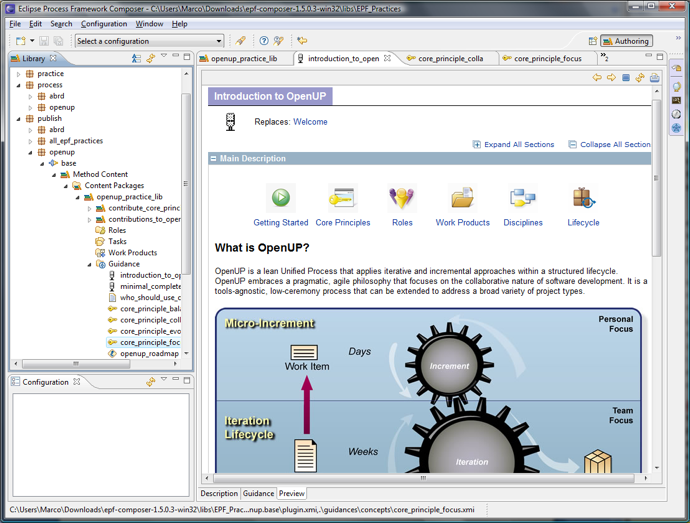
Task: Click the Save All toolbar icon
Action: point(58,41)
